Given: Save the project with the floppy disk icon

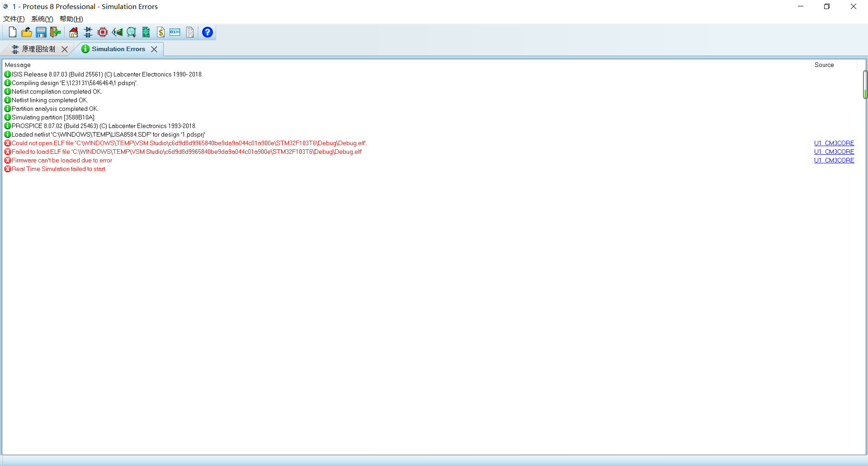Looking at the screenshot, I should click(x=41, y=32).
